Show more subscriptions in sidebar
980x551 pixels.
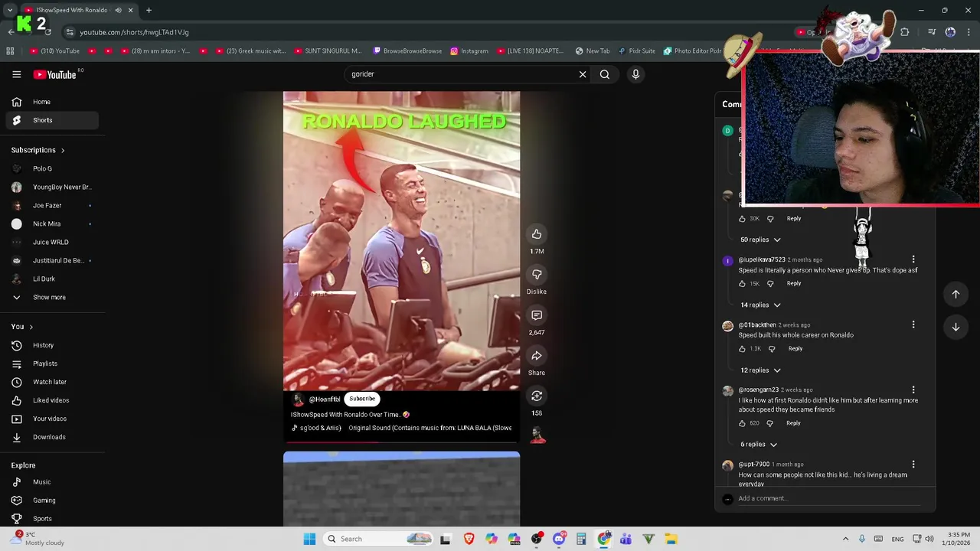click(49, 297)
